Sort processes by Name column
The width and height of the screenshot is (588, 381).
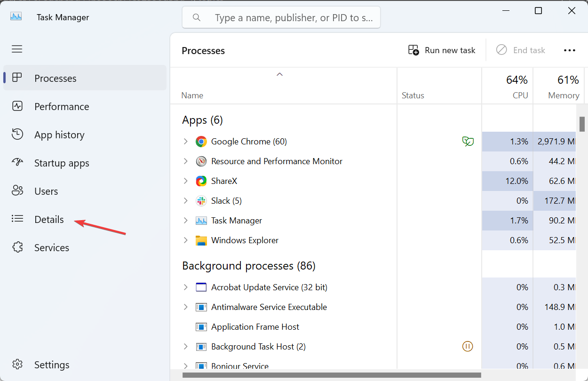[x=284, y=86]
